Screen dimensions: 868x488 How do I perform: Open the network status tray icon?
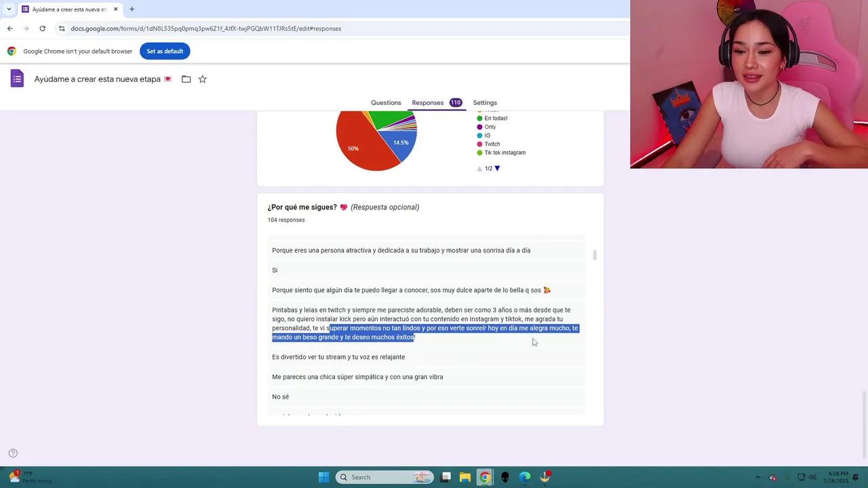pos(801,477)
